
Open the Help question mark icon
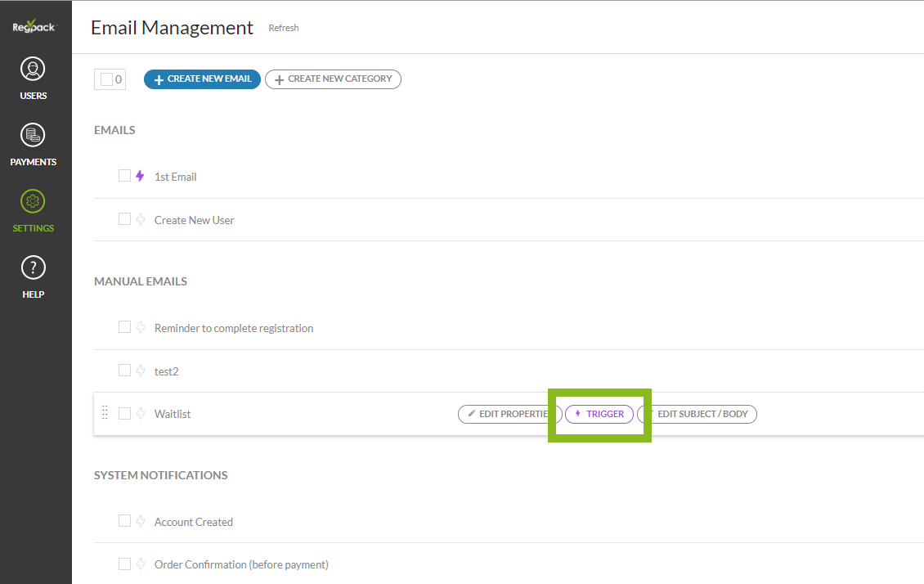[34, 267]
